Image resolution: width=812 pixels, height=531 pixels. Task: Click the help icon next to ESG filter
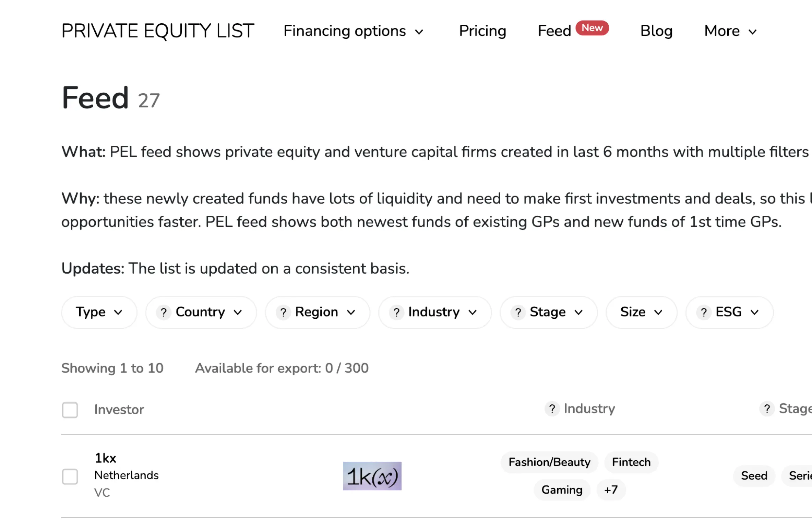704,312
